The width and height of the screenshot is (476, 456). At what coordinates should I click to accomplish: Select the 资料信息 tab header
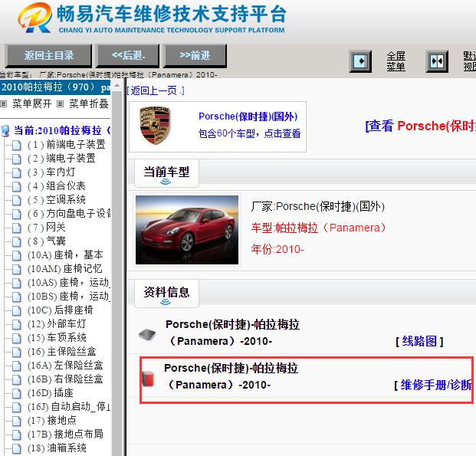point(166,293)
